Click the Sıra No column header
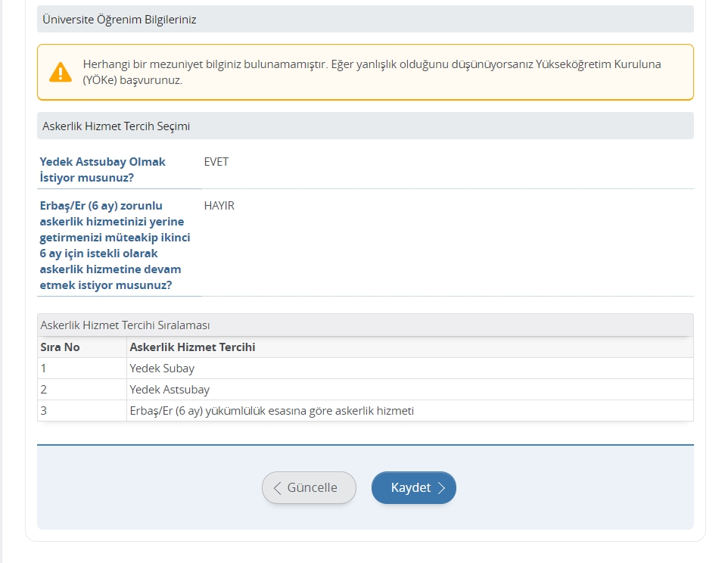The height and width of the screenshot is (563, 728). [60, 347]
